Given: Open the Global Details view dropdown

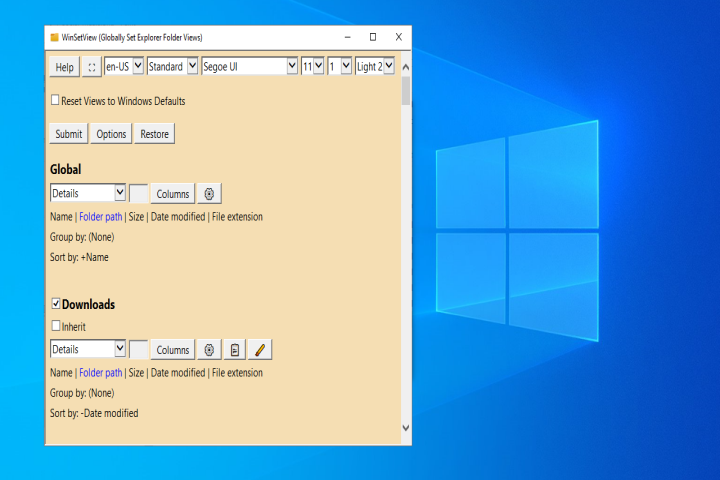Looking at the screenshot, I should coord(88,193).
